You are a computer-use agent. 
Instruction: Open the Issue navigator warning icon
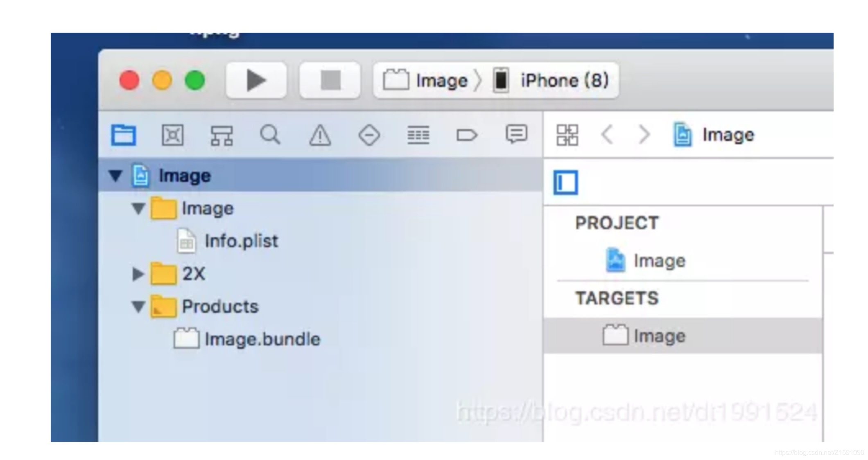click(x=320, y=135)
